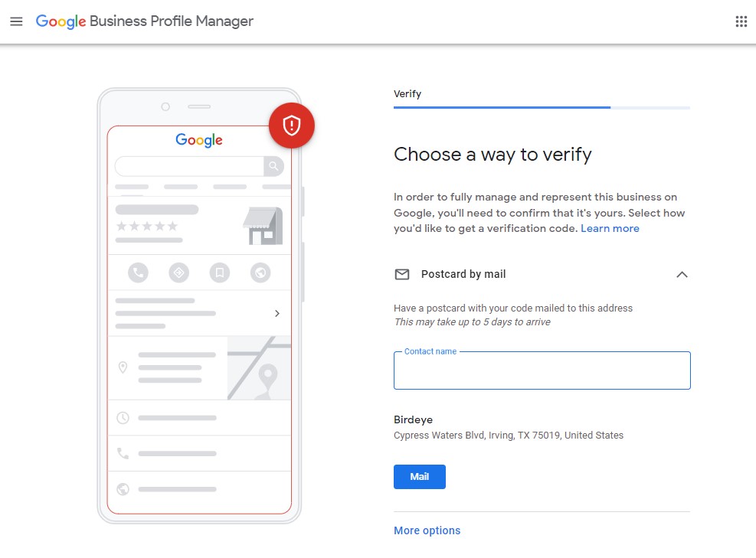Screen dimensions: 756x558
Task: Click the Google logo in phone mockup
Action: tap(199, 140)
